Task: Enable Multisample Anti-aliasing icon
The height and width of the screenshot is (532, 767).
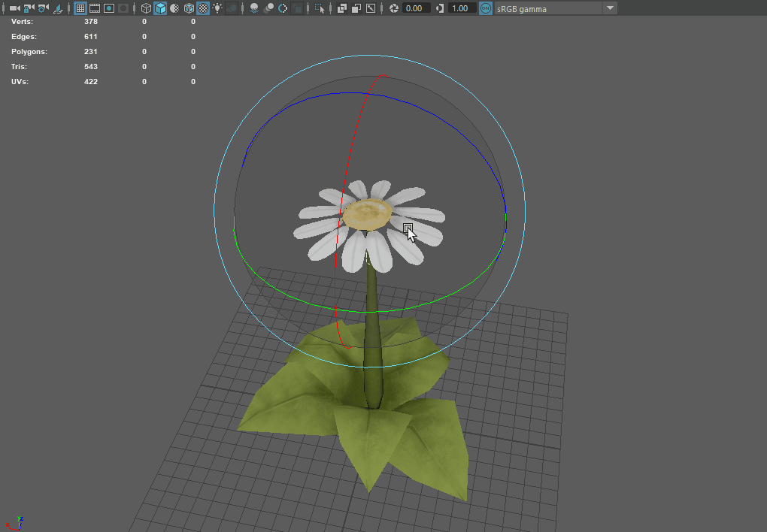Action: [x=283, y=8]
